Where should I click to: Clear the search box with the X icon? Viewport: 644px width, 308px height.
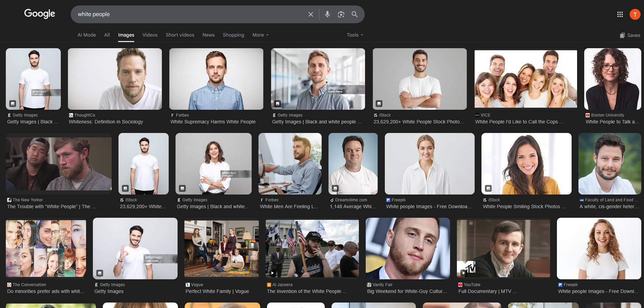click(311, 14)
